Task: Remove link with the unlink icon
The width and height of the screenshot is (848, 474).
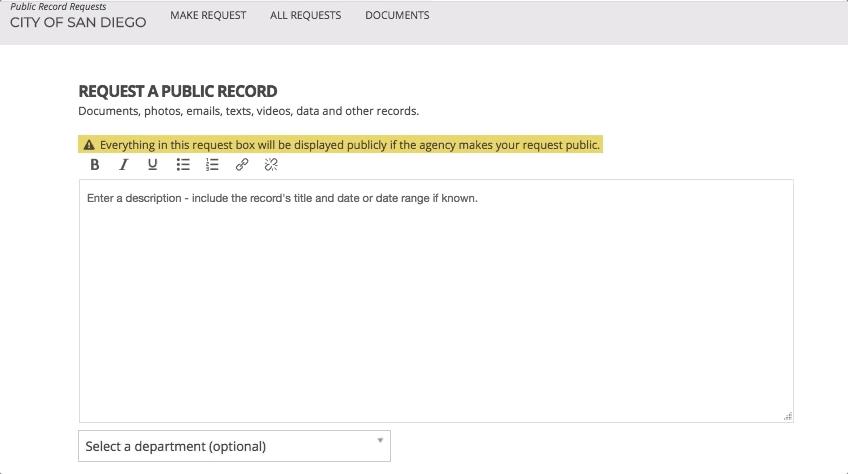Action: tap(271, 165)
